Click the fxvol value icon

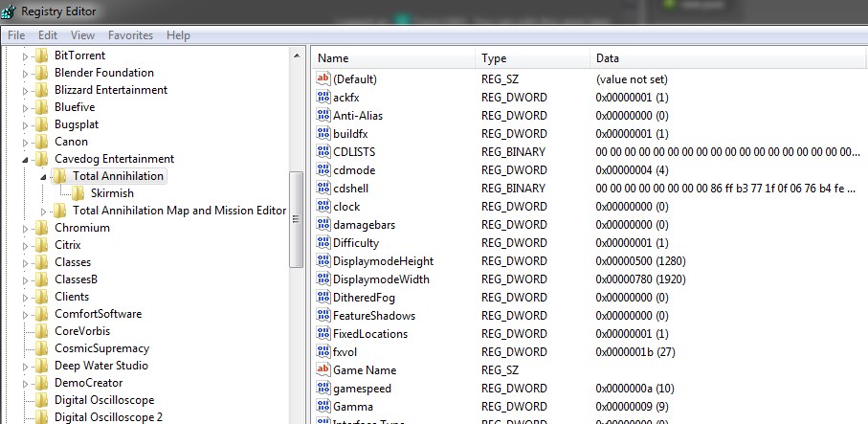pos(323,351)
